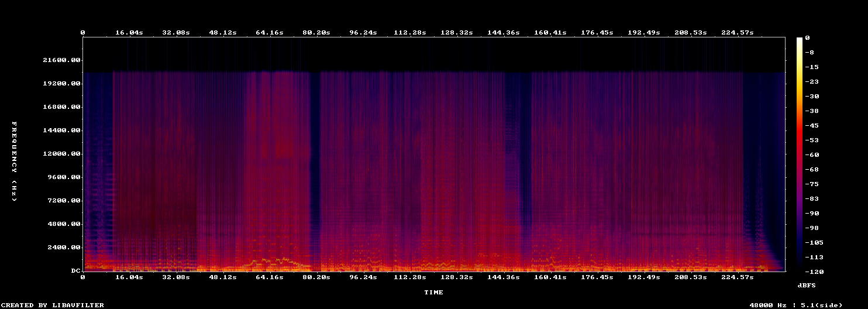This screenshot has width=868, height=309.
Task: Click the FREQUENCY (Hz) axis title
Action: pyautogui.click(x=15, y=162)
